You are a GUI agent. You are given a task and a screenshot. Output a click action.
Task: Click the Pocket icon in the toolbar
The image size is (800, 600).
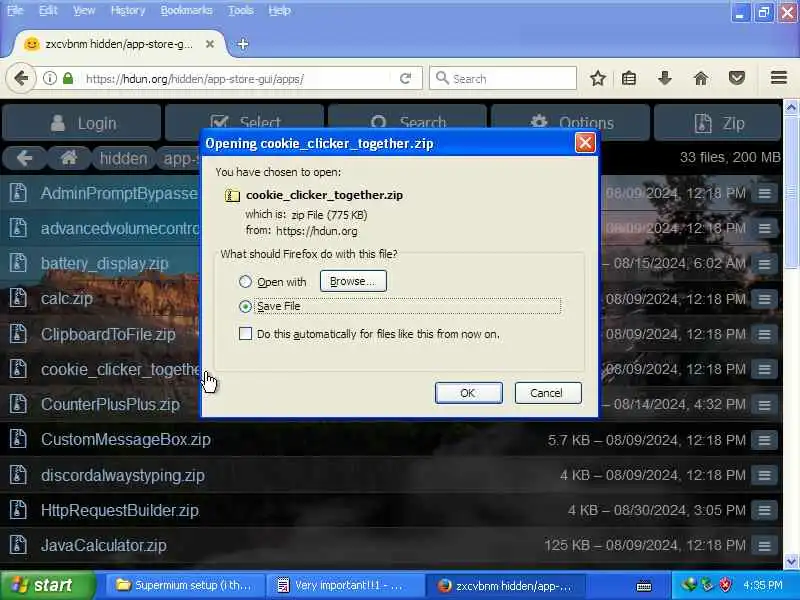(x=737, y=79)
